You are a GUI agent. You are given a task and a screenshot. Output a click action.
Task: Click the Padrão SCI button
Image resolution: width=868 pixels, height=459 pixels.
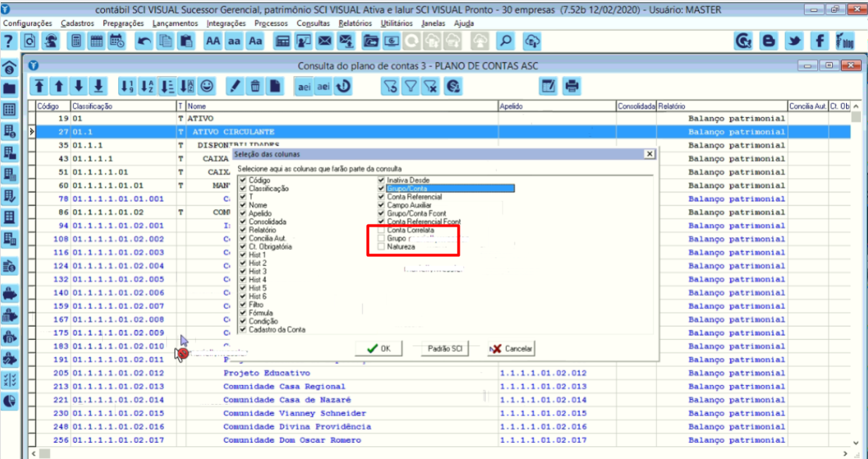click(446, 348)
